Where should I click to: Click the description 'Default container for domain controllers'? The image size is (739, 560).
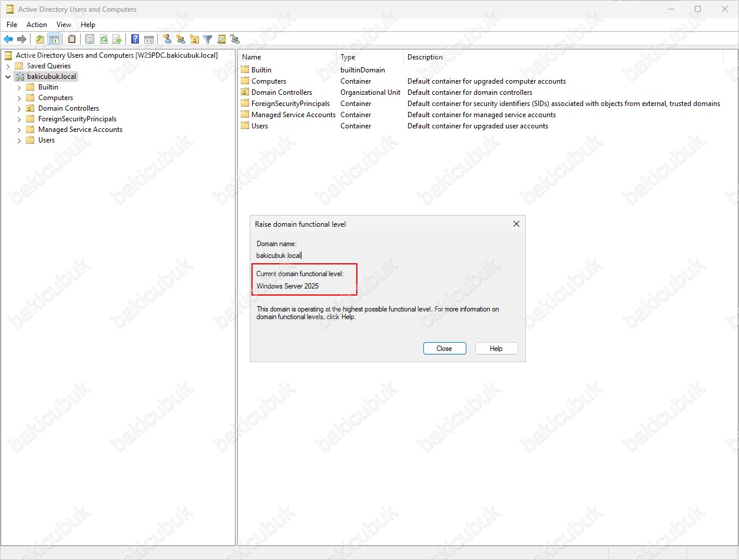pos(470,92)
